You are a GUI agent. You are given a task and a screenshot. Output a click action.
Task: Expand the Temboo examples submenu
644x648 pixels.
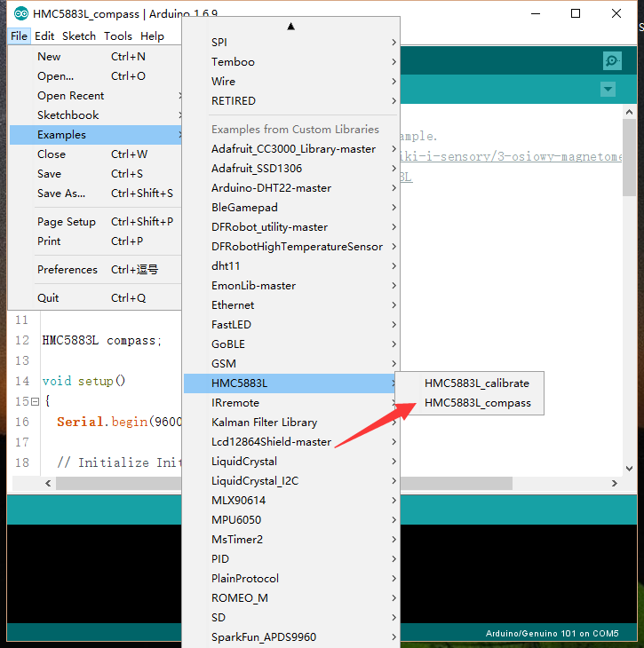[x=291, y=61]
